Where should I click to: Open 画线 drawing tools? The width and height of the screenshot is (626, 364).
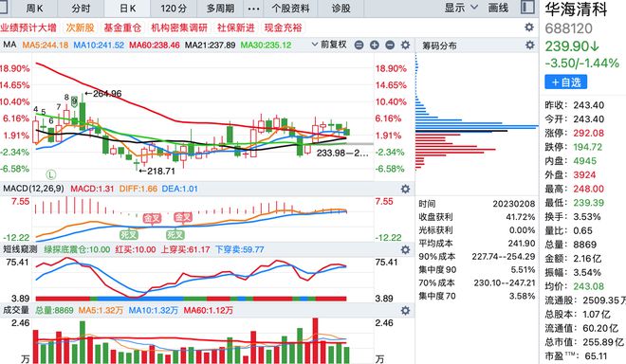[x=498, y=8]
